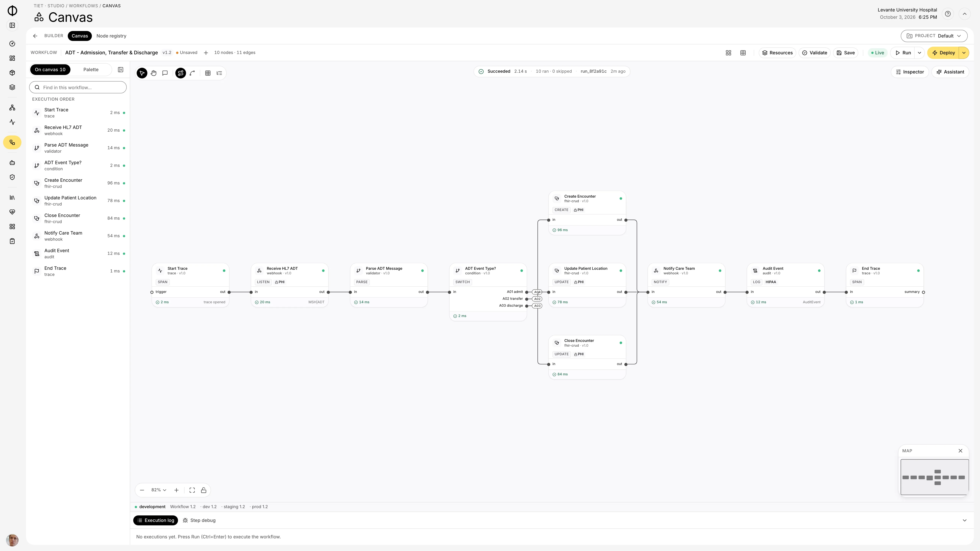This screenshot has height=551, width=980.
Task: Select Create Encounter in execution order
Action: click(x=78, y=183)
